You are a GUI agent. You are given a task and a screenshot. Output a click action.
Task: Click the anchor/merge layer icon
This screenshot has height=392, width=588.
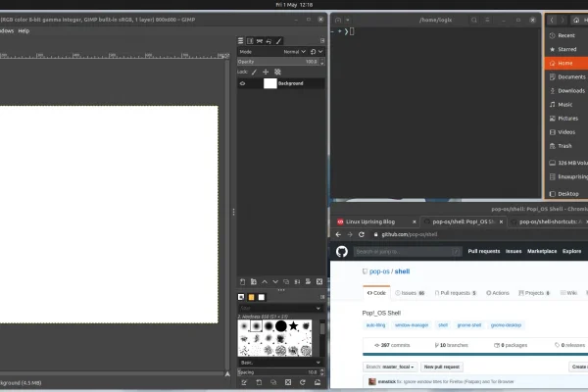pyautogui.click(x=297, y=281)
